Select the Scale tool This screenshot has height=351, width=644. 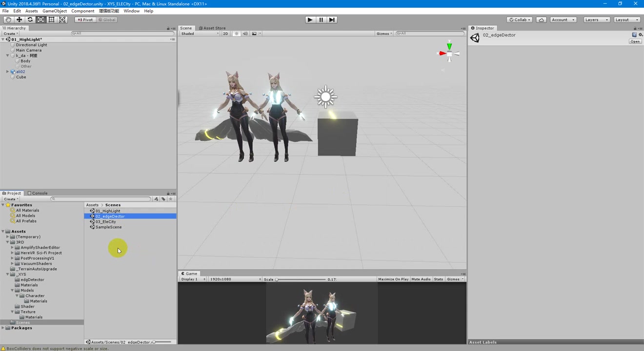(x=40, y=19)
